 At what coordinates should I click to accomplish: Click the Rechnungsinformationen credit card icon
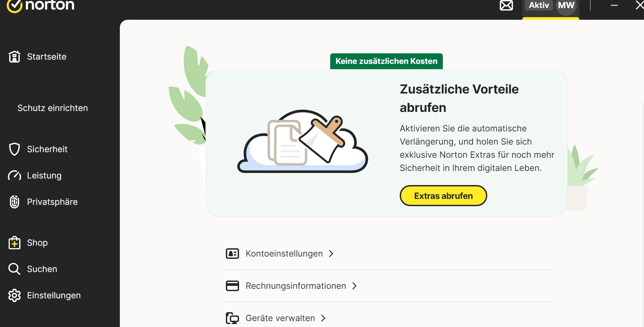tap(232, 286)
